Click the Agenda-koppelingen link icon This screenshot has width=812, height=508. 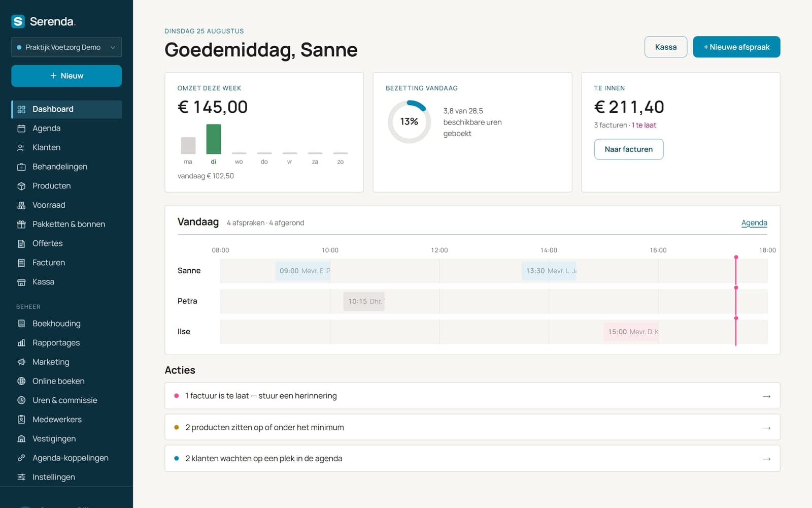[21, 458]
